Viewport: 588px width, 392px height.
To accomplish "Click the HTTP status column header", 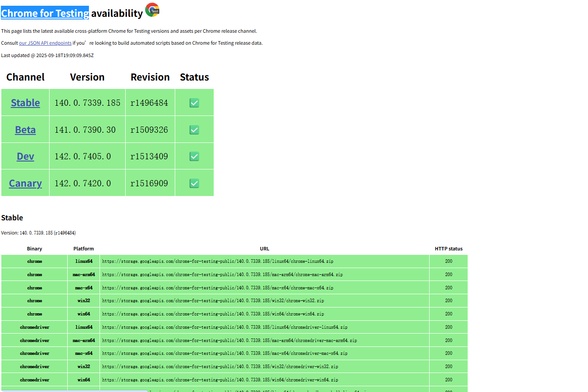I will point(449,249).
